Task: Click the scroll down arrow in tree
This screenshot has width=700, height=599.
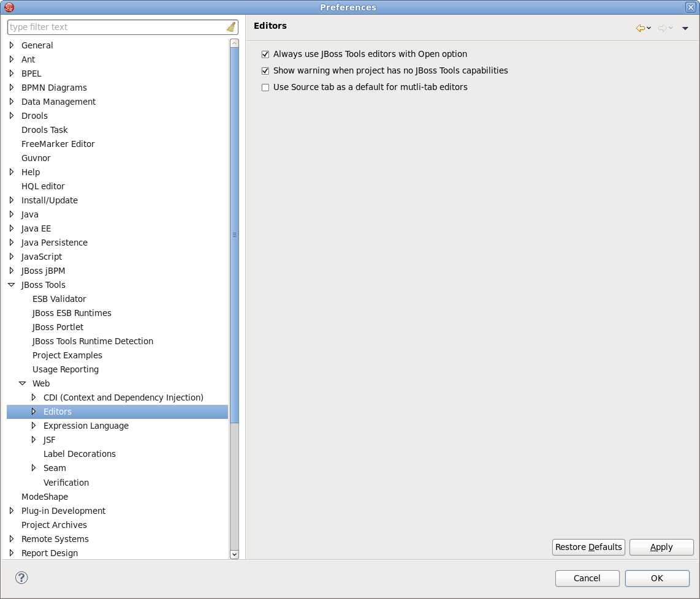Action: click(234, 554)
